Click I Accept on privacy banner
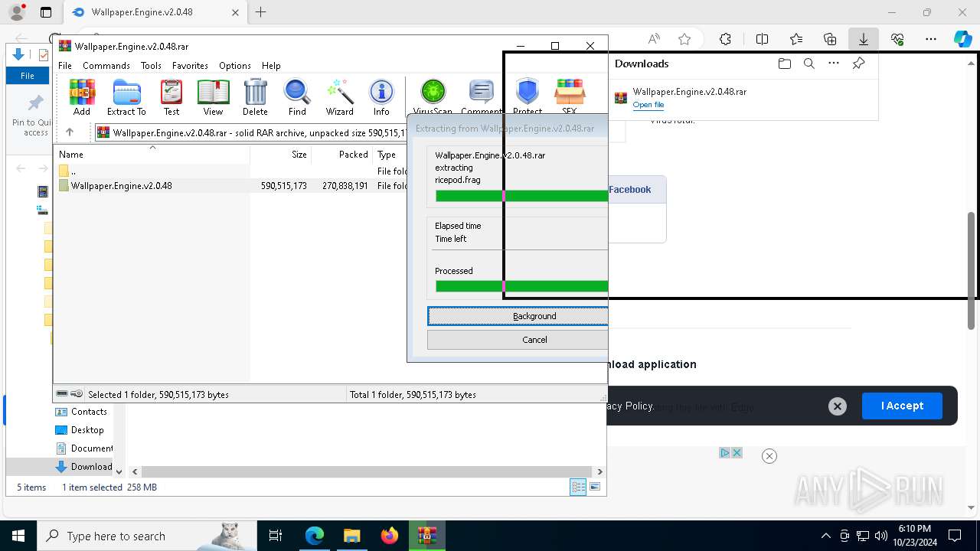 [902, 406]
